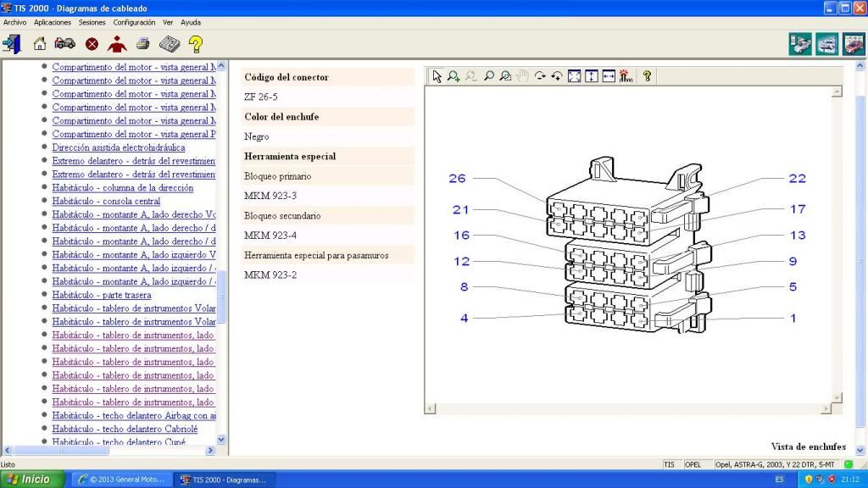Open Habitáculo - techo delantero Cabriolé link
The height and width of the screenshot is (488, 868).
pyautogui.click(x=125, y=430)
